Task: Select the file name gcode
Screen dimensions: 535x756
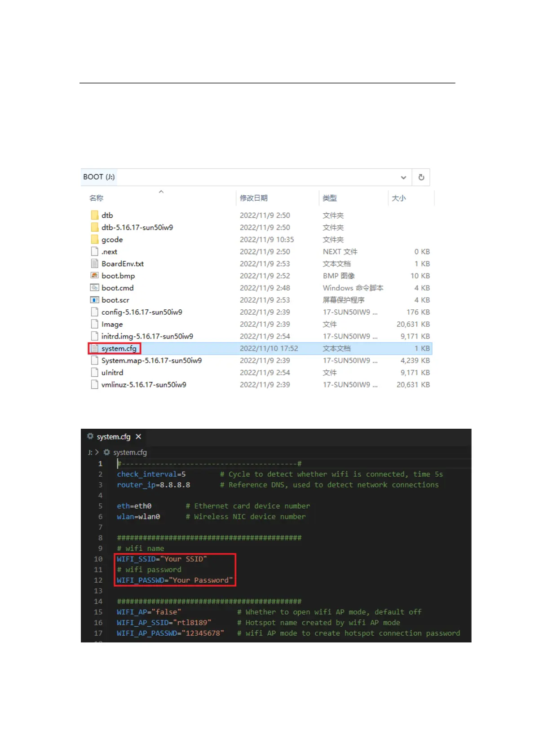Action: pyautogui.click(x=112, y=240)
